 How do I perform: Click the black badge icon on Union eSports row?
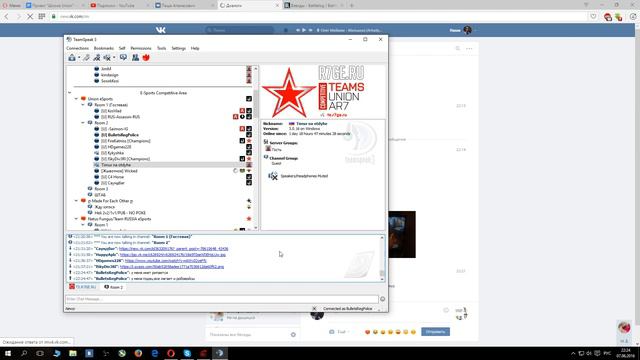tap(249, 99)
